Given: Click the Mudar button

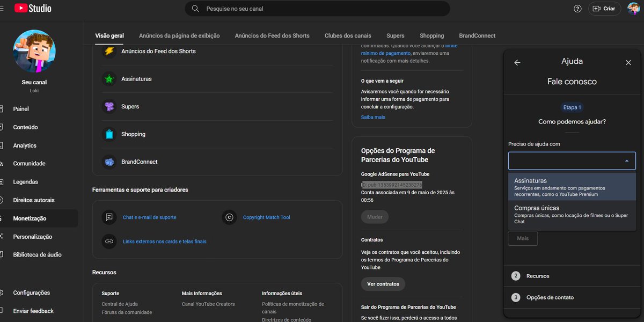Looking at the screenshot, I should [375, 217].
